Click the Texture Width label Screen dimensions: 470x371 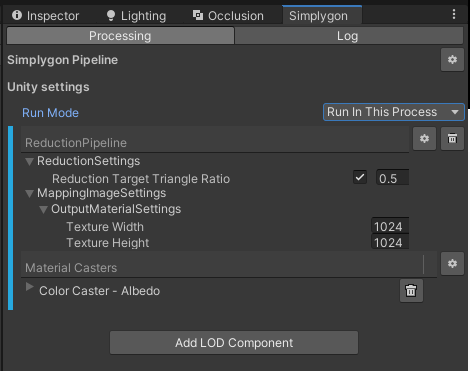[x=105, y=227]
